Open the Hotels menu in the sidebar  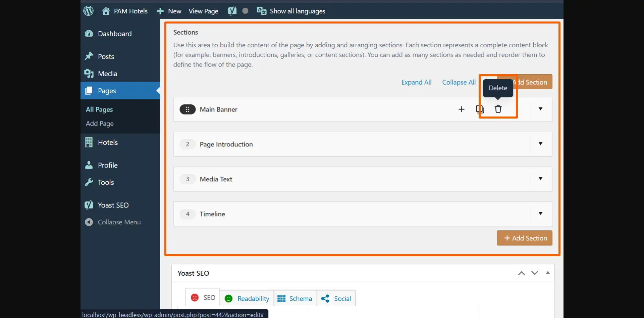[108, 142]
